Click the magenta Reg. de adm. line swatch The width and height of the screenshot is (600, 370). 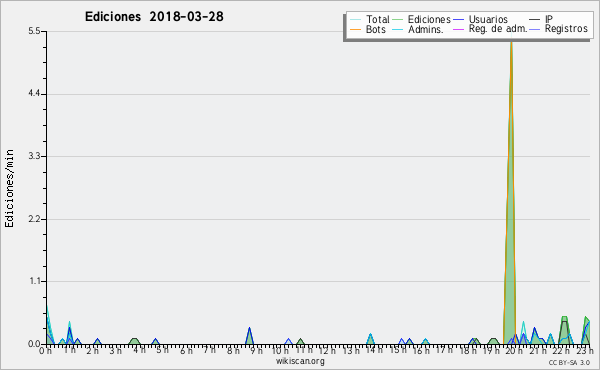coord(458,29)
